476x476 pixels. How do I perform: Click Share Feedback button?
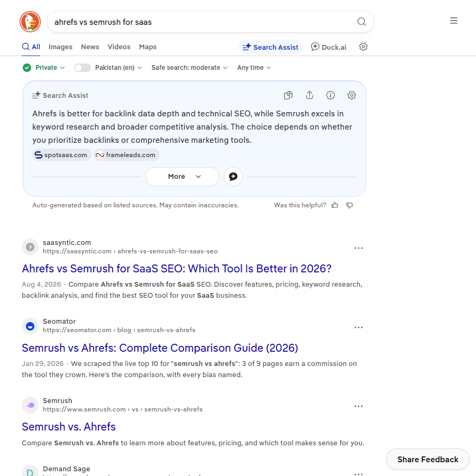click(x=428, y=459)
